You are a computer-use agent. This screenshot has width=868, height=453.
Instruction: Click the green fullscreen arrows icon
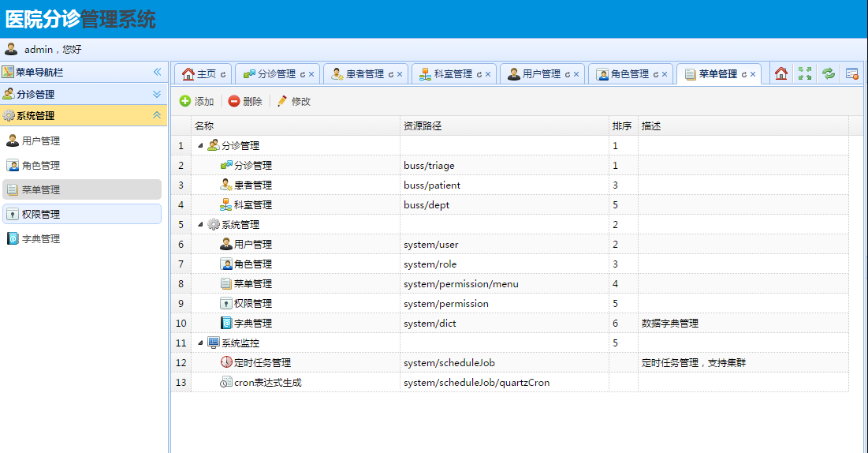[804, 73]
